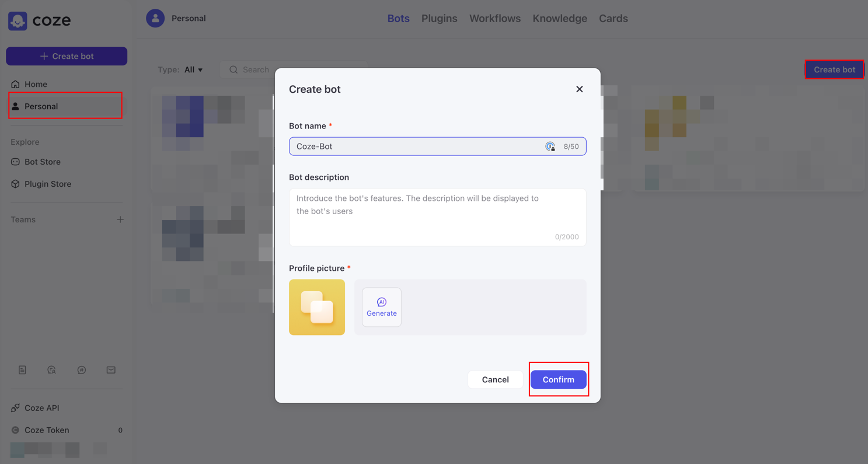This screenshot has width=868, height=464.
Task: Click the Coze API plug icon
Action: (x=16, y=408)
